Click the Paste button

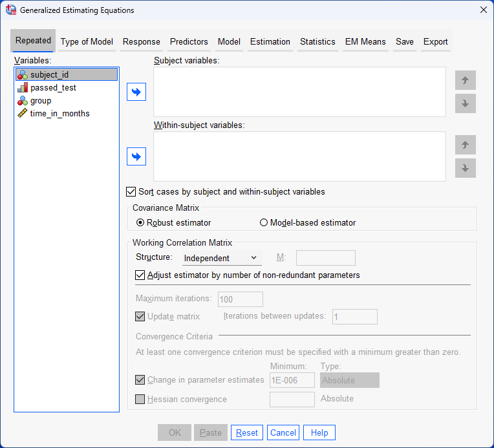tap(211, 432)
